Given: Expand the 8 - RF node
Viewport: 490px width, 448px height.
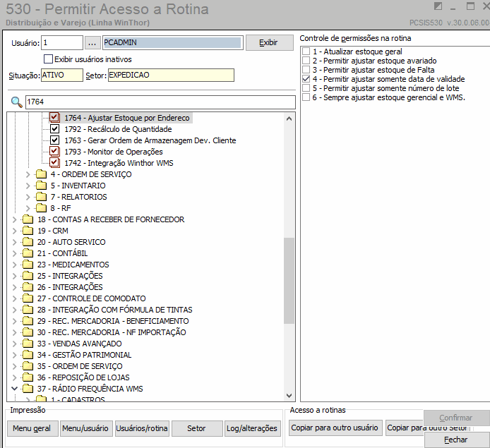Looking at the screenshot, I should (28, 208).
